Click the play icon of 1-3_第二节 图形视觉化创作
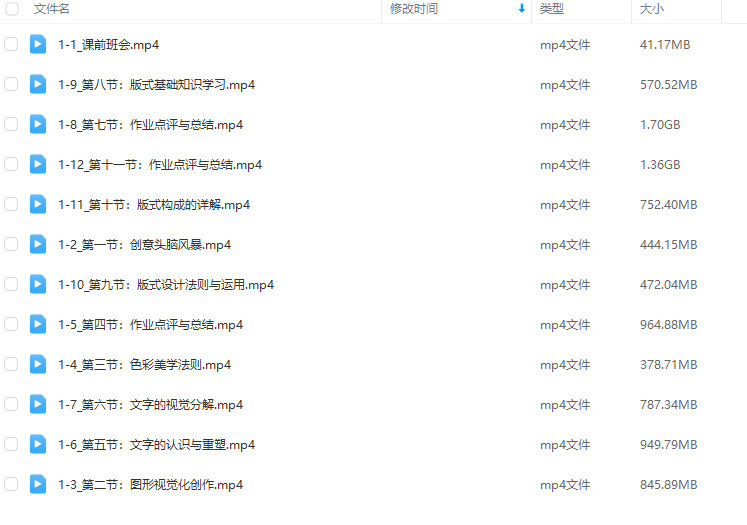 (38, 485)
